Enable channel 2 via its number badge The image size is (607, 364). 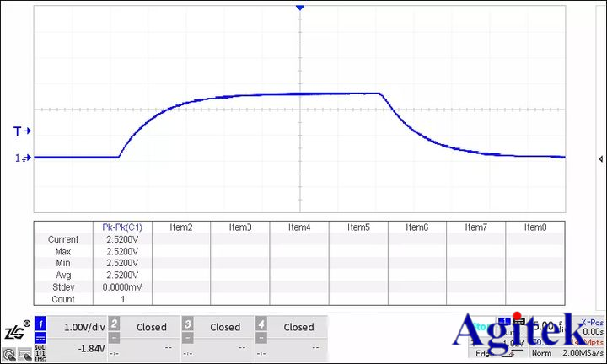(115, 324)
